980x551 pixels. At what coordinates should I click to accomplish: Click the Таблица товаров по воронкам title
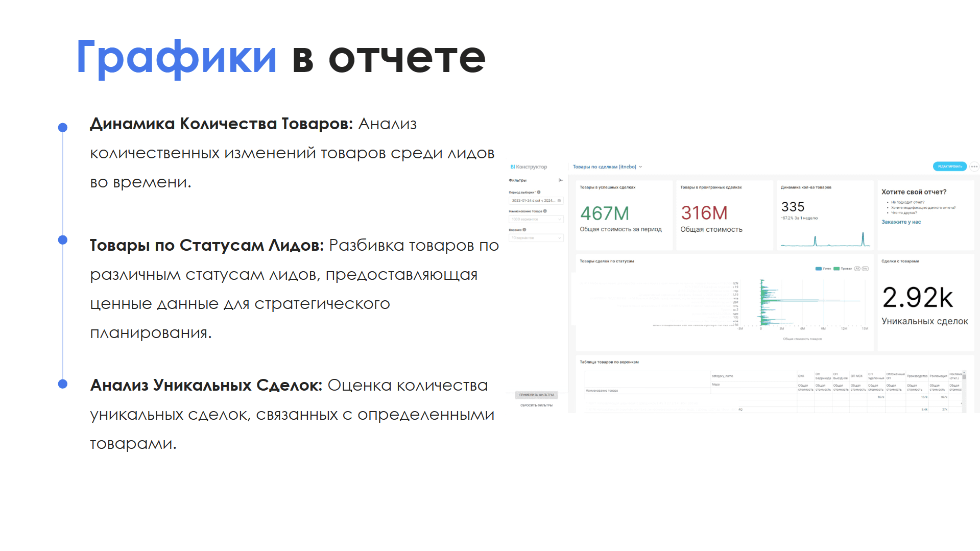coord(609,362)
